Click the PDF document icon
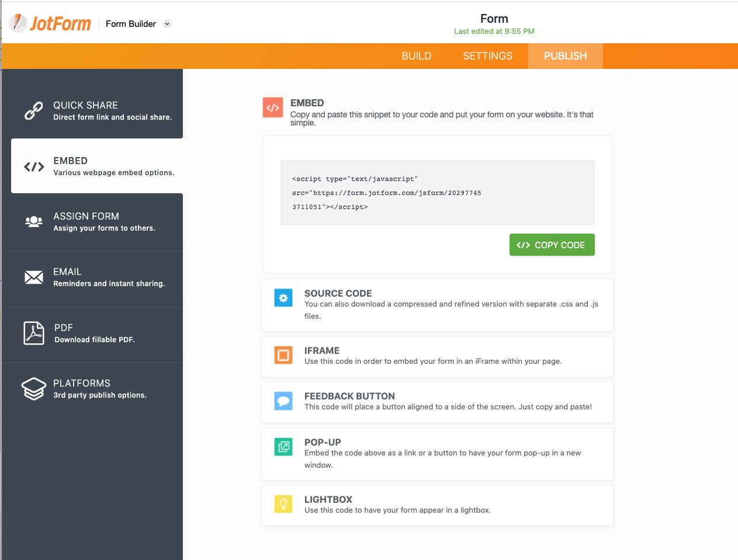738x560 pixels. [34, 333]
